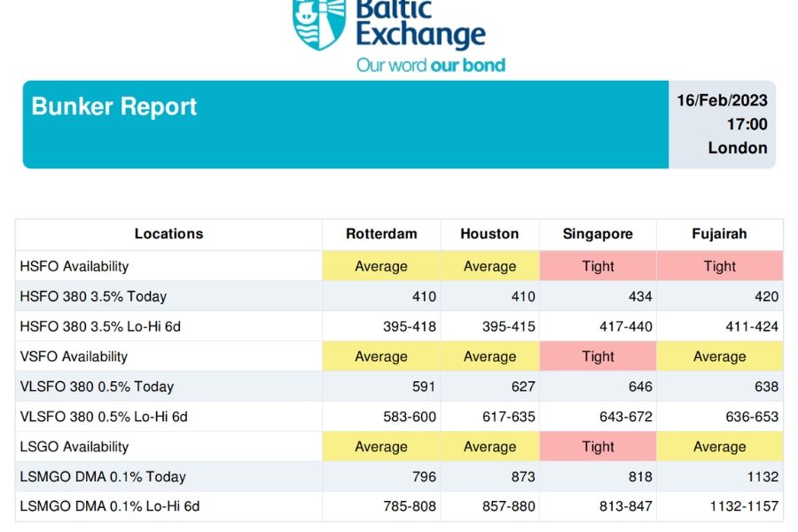Select the Bunker Report heading banner
This screenshot has height=532, width=798.
click(346, 124)
